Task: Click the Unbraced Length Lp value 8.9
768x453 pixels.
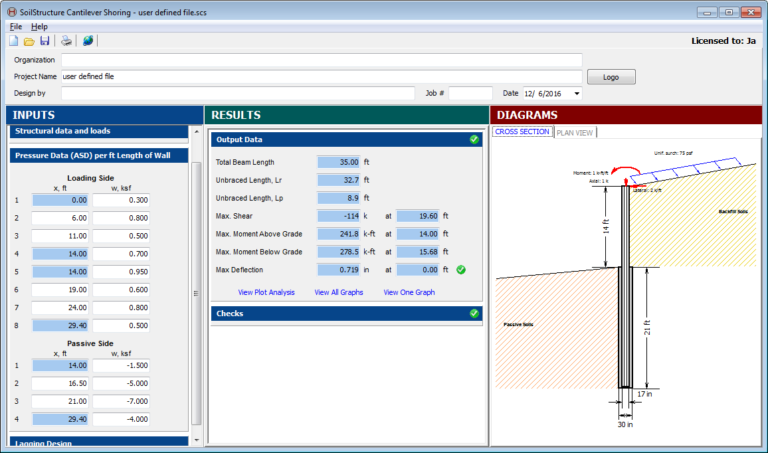Action: [338, 198]
